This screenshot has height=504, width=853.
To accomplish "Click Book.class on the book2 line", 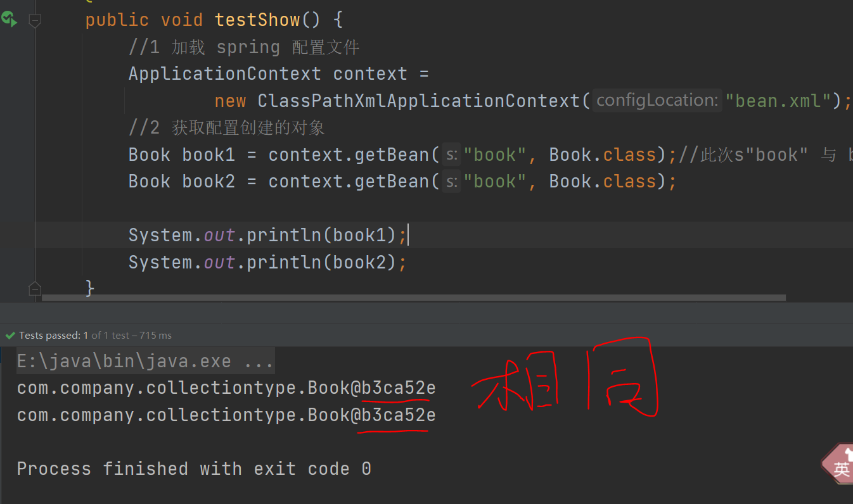I will coord(603,181).
